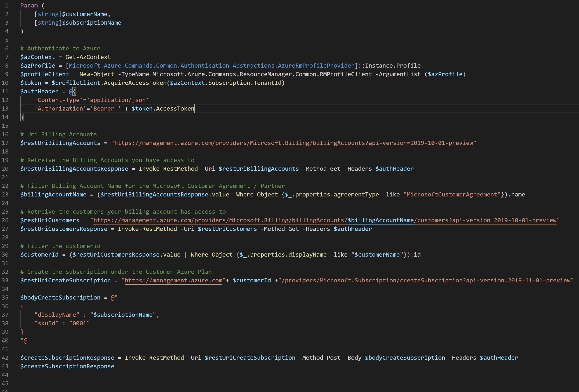
Task: Click '"skuId"' key on line 38
Action: click(46, 324)
